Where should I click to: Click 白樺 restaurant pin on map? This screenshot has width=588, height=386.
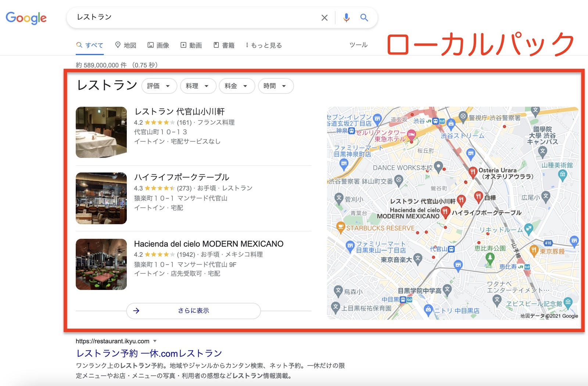pyautogui.click(x=478, y=197)
